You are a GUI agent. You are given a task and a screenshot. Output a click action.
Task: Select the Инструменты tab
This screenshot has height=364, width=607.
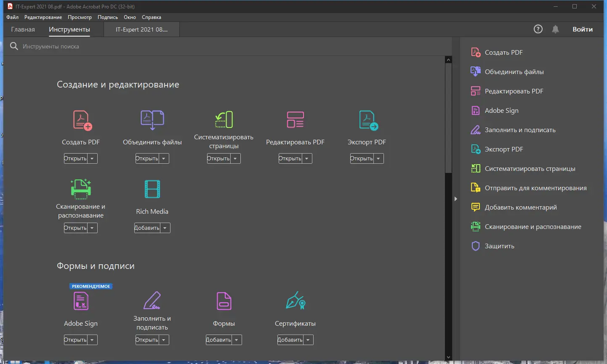pos(69,29)
